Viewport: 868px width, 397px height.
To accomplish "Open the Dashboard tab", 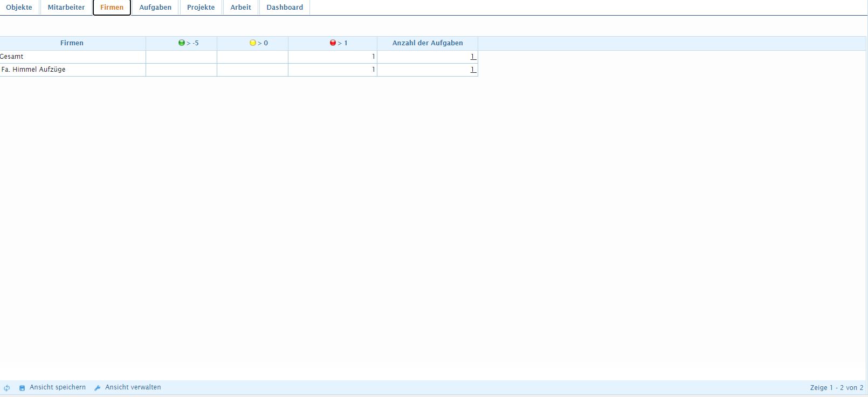I will click(x=285, y=8).
